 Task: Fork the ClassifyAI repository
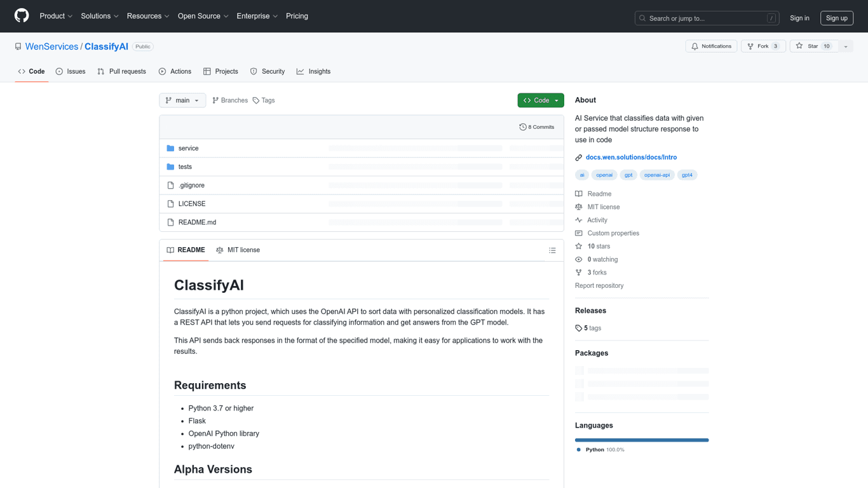pyautogui.click(x=757, y=46)
